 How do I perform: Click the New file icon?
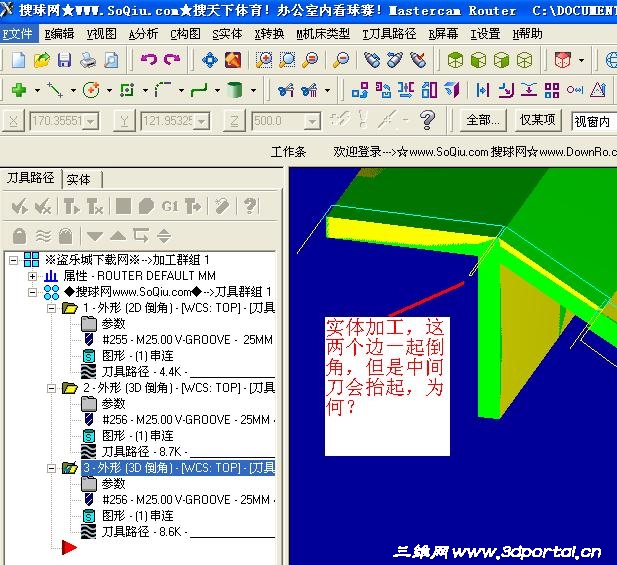pos(18,60)
